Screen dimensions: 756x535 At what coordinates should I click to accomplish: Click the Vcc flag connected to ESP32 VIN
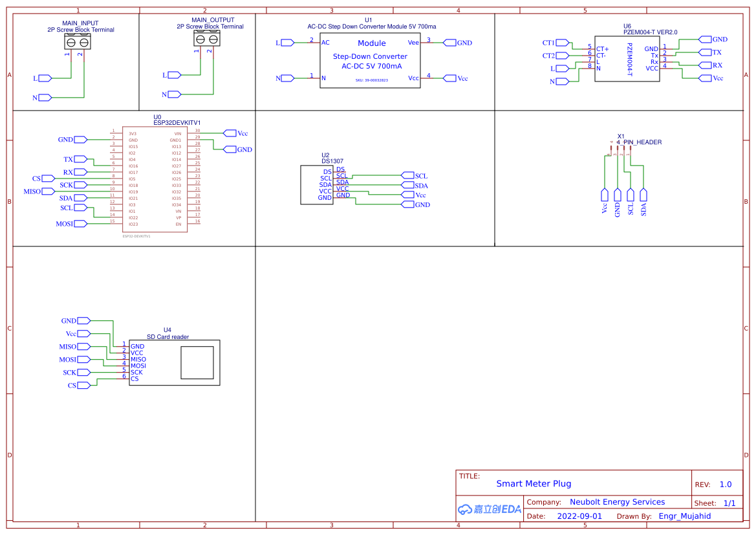(230, 133)
